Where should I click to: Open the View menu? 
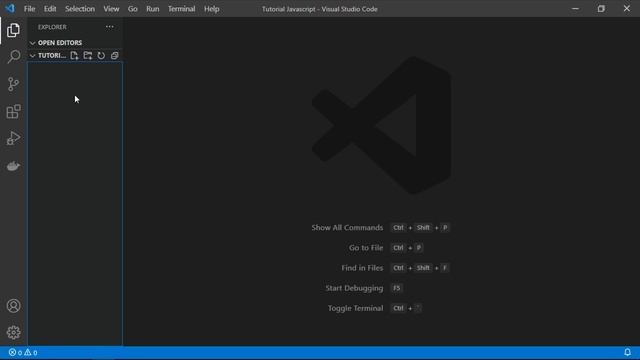111,9
